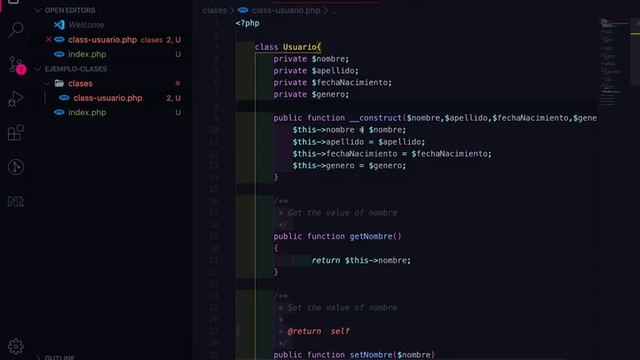Select the Welcome editor entry
Image resolution: width=640 pixels, height=360 pixels.
(86, 25)
